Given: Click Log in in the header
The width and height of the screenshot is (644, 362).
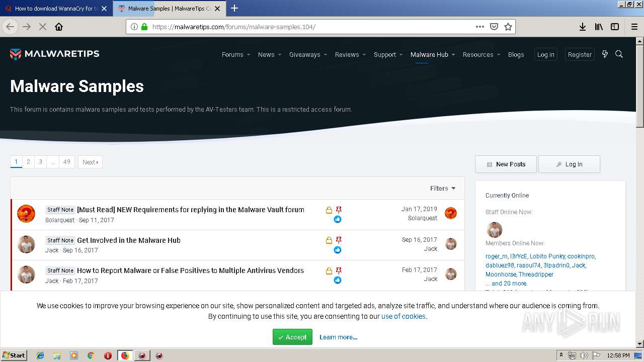Looking at the screenshot, I should tap(545, 54).
